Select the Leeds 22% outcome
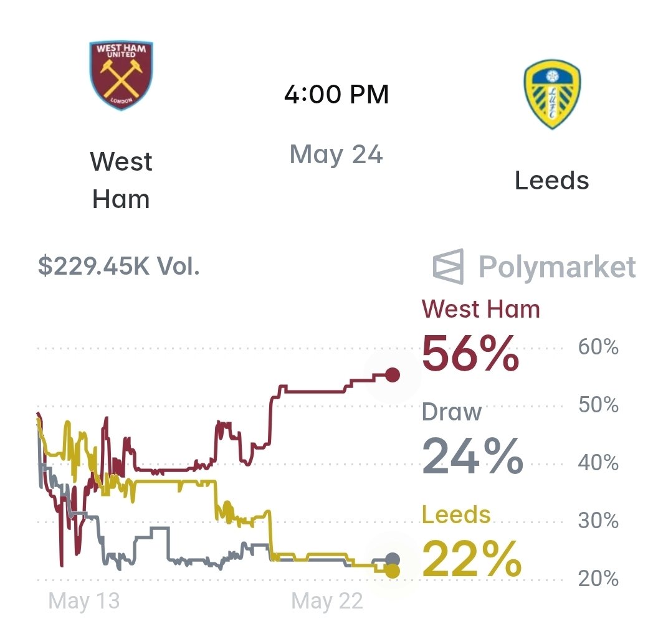653x644 pixels. pyautogui.click(x=472, y=559)
